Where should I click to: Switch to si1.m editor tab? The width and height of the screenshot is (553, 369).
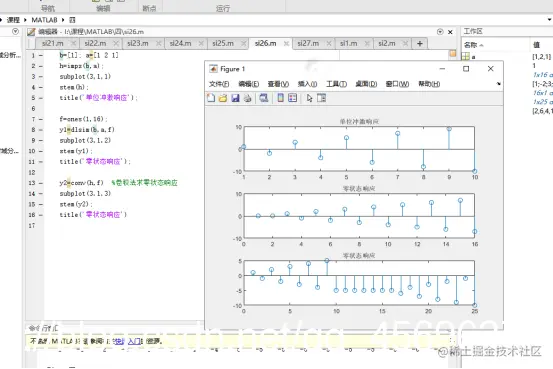[x=348, y=43]
